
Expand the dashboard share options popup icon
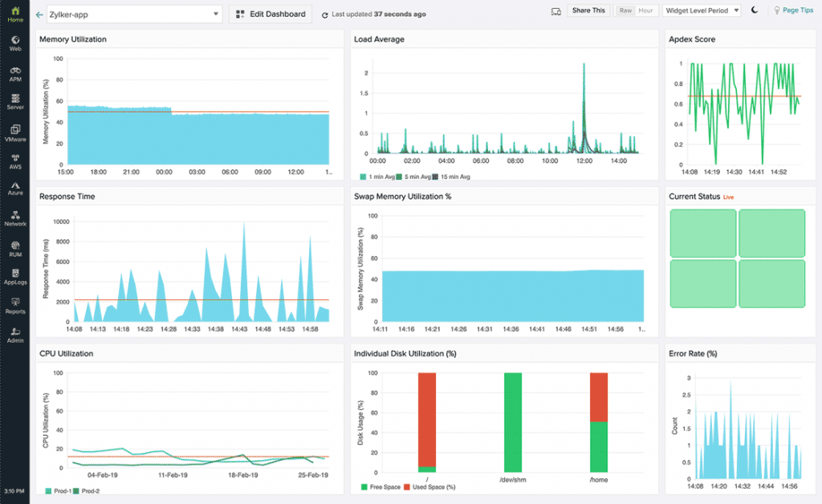pyautogui.click(x=555, y=10)
